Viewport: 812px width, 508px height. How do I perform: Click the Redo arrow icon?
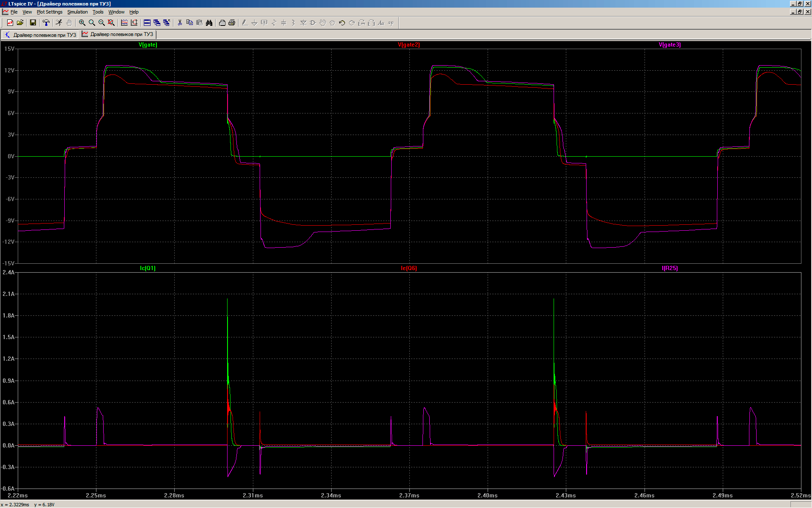[352, 23]
